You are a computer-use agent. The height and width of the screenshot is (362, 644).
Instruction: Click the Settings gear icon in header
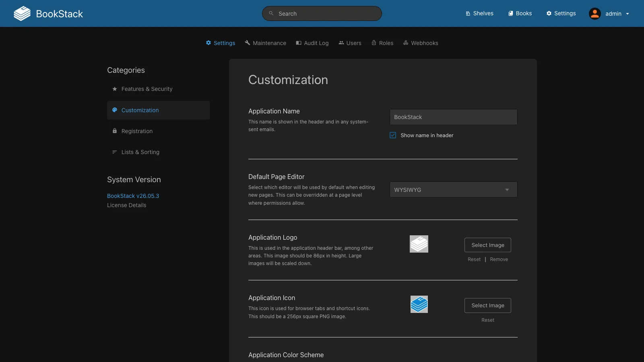pyautogui.click(x=549, y=14)
